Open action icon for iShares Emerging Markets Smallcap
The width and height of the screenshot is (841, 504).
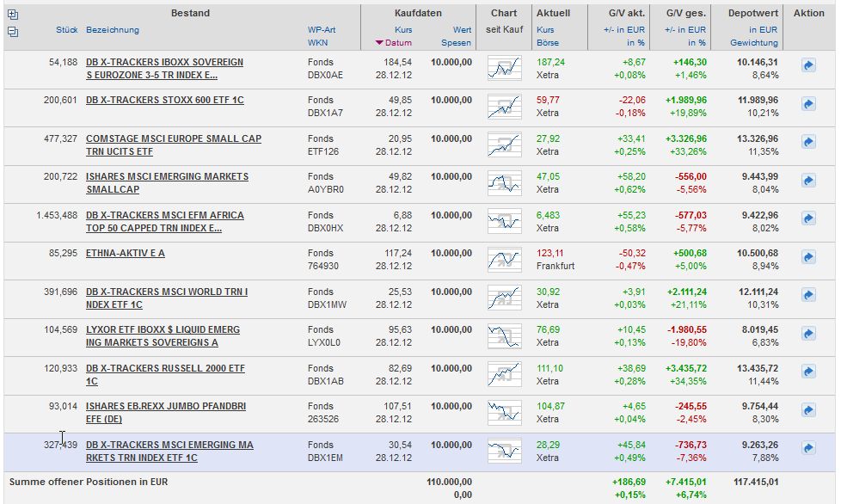pyautogui.click(x=808, y=180)
